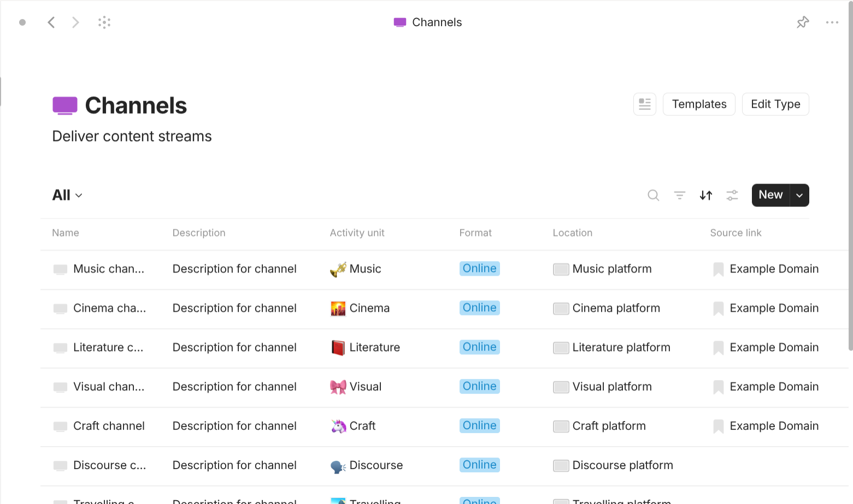The width and height of the screenshot is (853, 504).
Task: Expand the New button dropdown arrow
Action: click(799, 195)
